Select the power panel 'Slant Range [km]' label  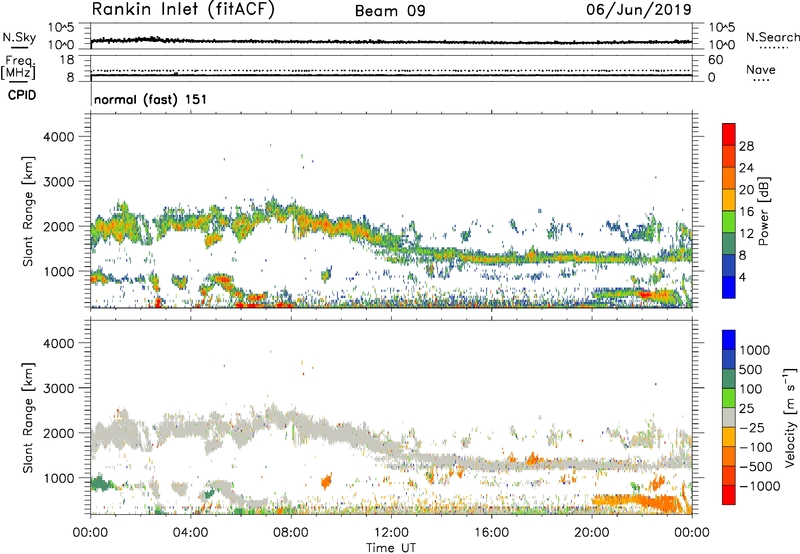28,211
